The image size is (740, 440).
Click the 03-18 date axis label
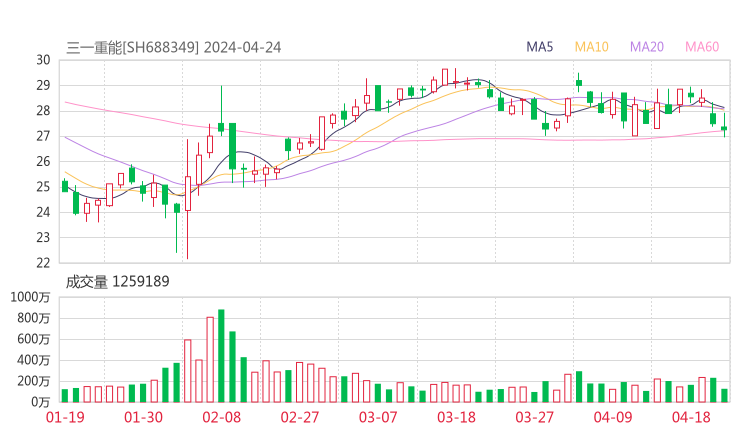click(456, 417)
